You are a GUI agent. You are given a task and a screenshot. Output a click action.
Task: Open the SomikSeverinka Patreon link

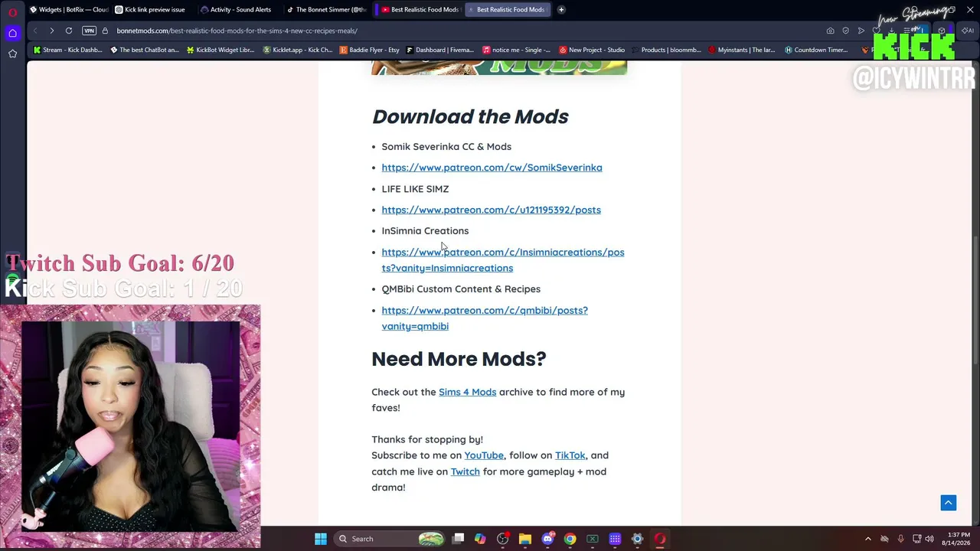click(492, 168)
